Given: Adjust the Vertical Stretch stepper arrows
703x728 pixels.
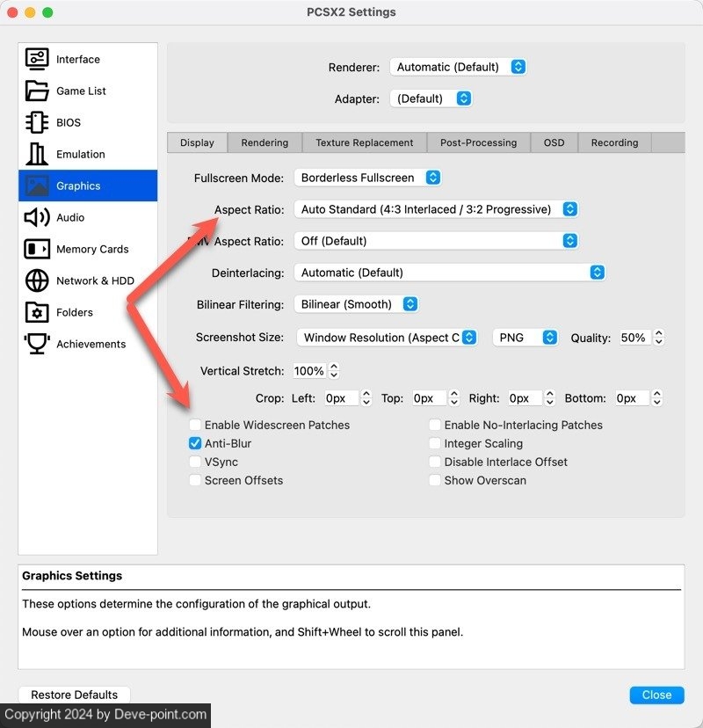Looking at the screenshot, I should point(334,370).
